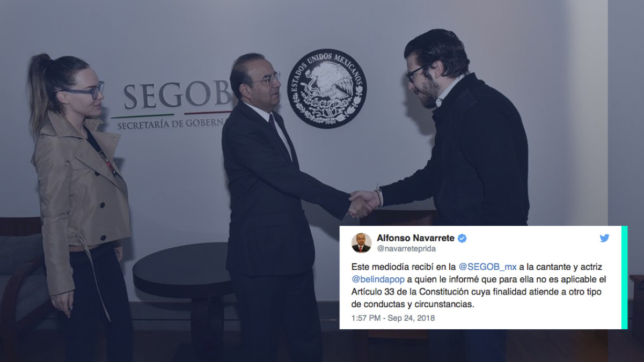644x362 pixels.
Task: Click the tricolor line beneath SEGOB logo
Action: 171,114
